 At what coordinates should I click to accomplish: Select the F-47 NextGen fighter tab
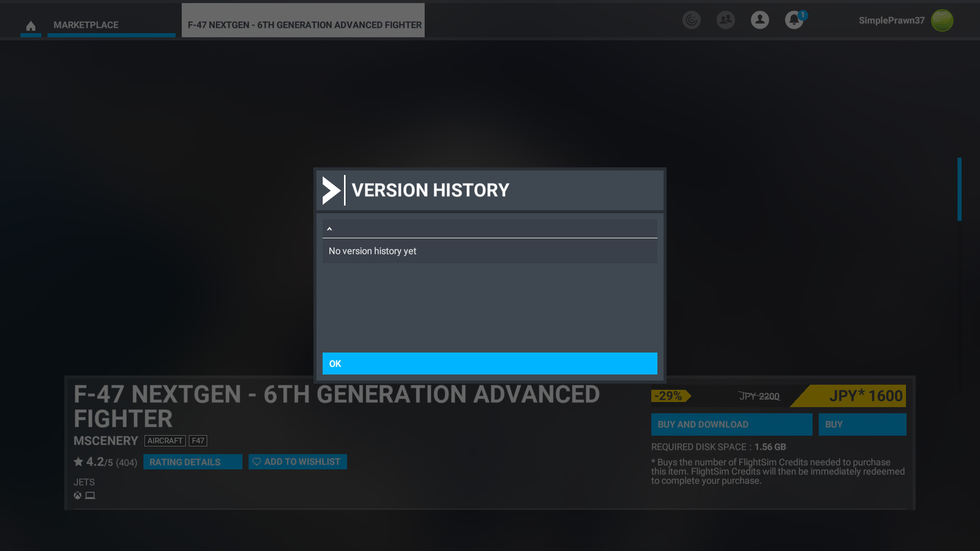(x=304, y=25)
